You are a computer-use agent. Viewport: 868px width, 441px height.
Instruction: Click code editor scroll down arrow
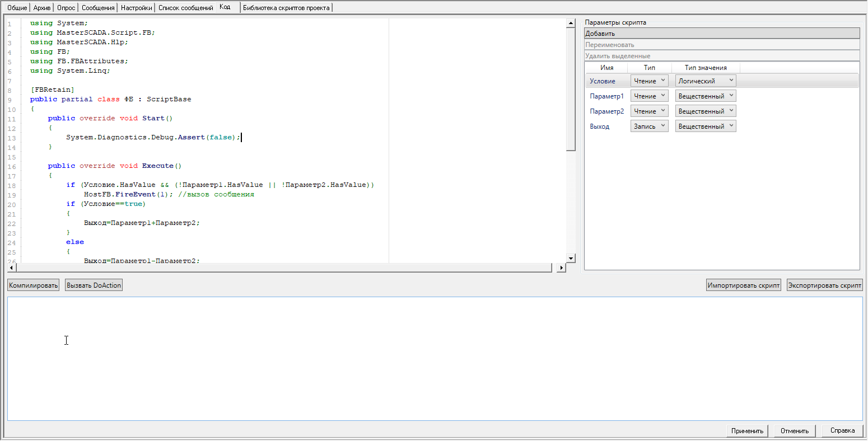571,258
